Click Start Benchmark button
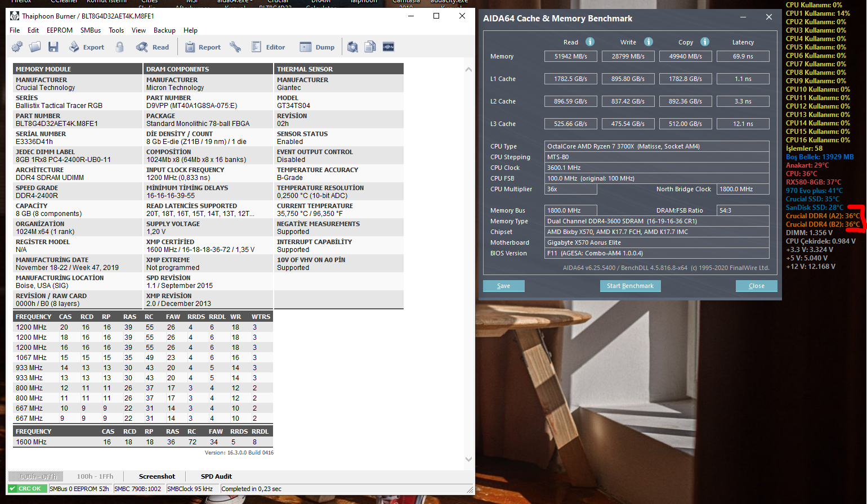Viewport: 867px width, 504px height. pyautogui.click(x=630, y=286)
